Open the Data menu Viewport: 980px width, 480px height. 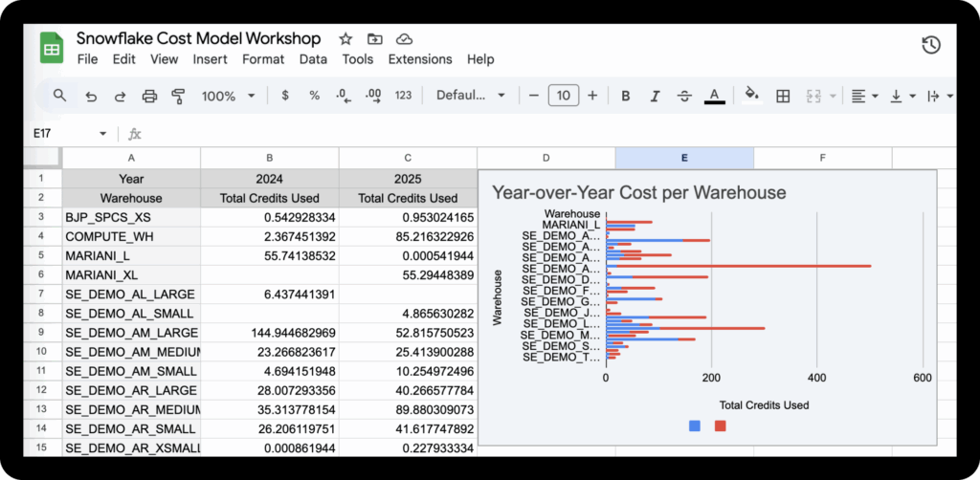(x=313, y=59)
